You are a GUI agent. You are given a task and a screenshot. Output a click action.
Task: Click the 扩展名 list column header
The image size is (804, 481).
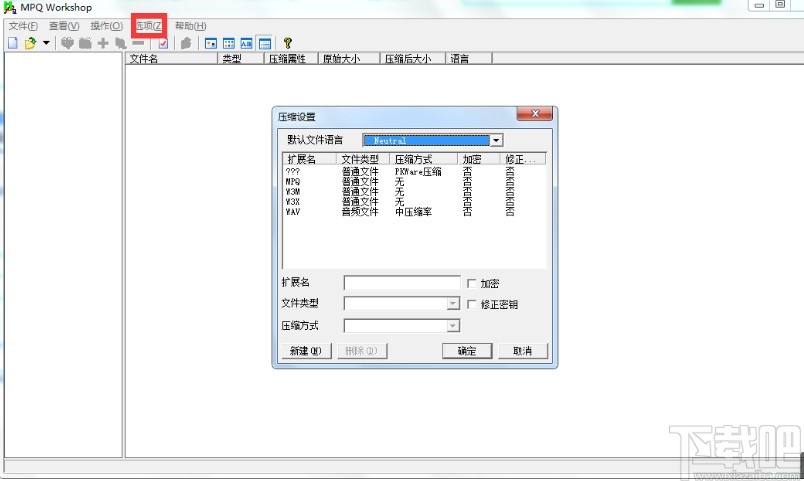310,159
